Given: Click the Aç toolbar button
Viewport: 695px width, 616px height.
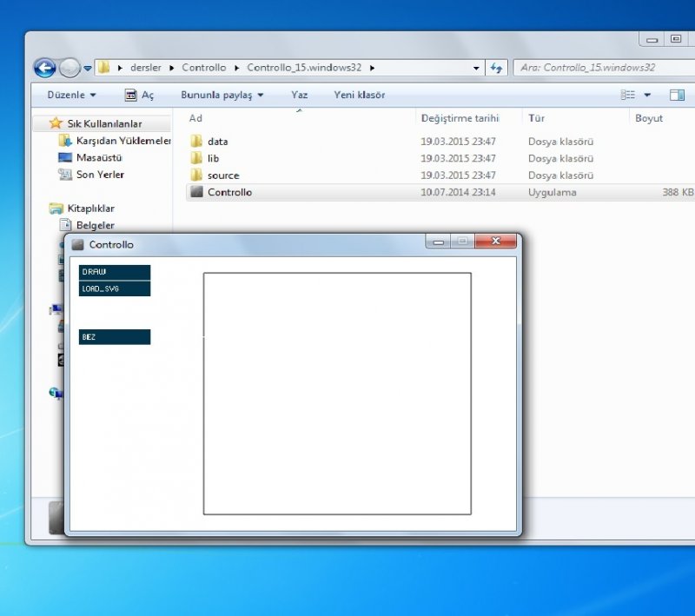Looking at the screenshot, I should coord(139,95).
